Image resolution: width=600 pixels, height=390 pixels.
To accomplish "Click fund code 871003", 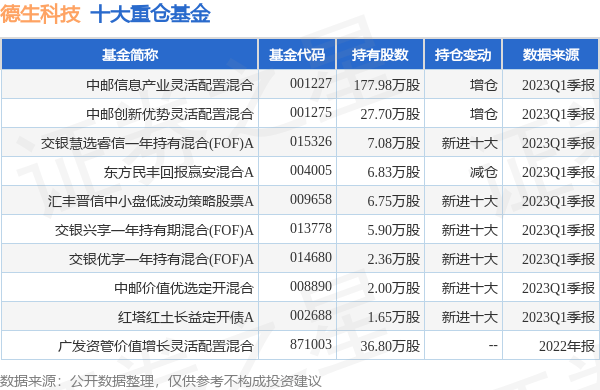I will [311, 344].
